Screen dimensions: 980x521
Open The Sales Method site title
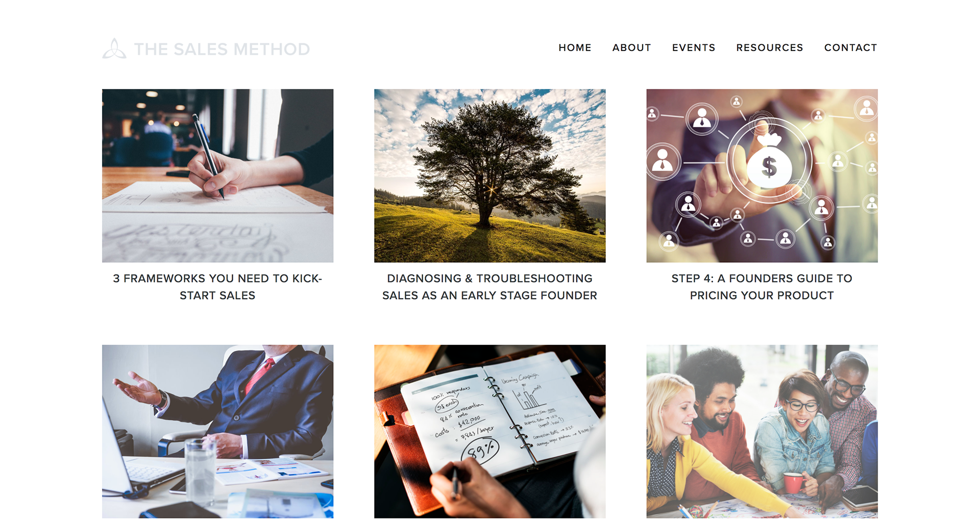pyautogui.click(x=222, y=49)
